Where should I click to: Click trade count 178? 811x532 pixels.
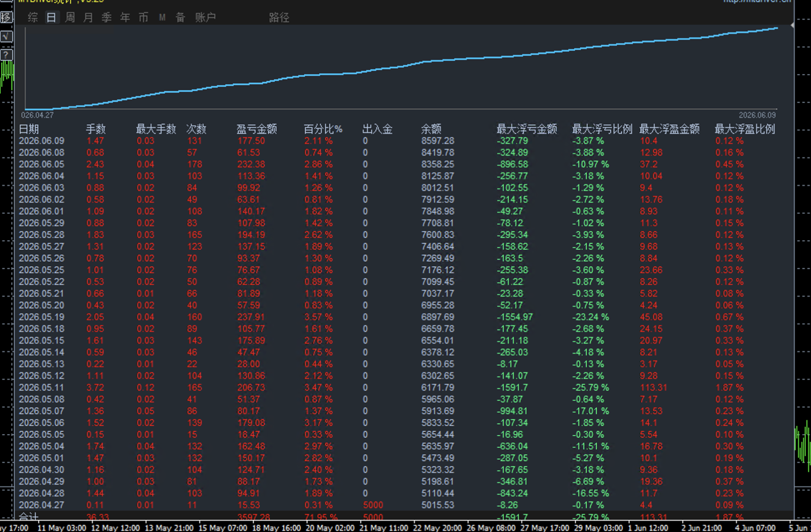coord(194,164)
